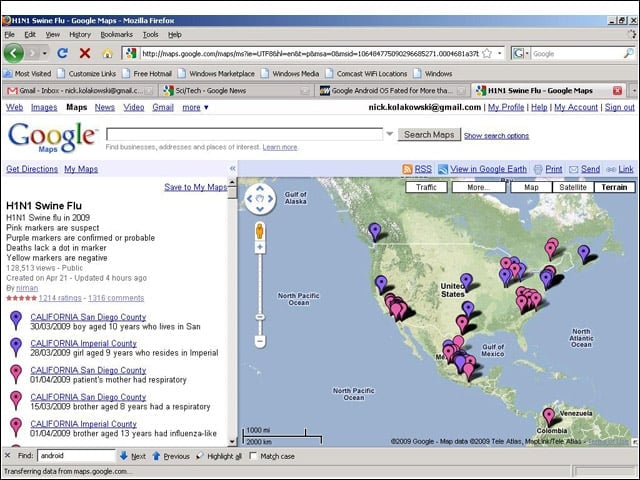Screen dimensions: 640x480
Task: Click Save to My Maps link
Action: (196, 187)
